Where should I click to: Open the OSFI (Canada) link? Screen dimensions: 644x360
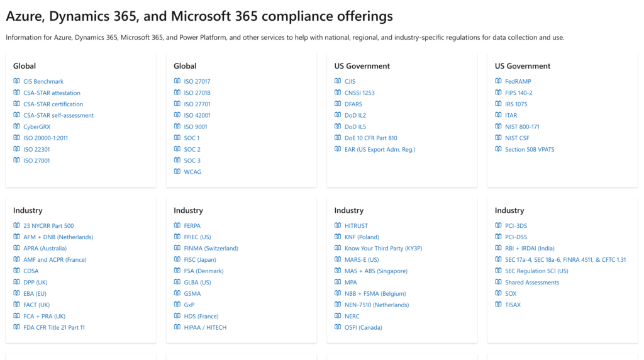(364, 327)
